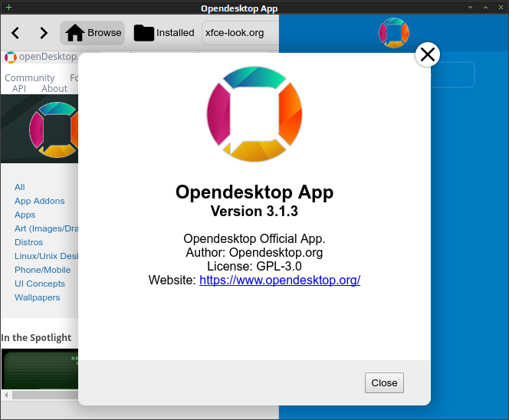Viewport: 509px width, 420px height.
Task: Click the 'License: GPL-3.0' text
Action: click(254, 266)
